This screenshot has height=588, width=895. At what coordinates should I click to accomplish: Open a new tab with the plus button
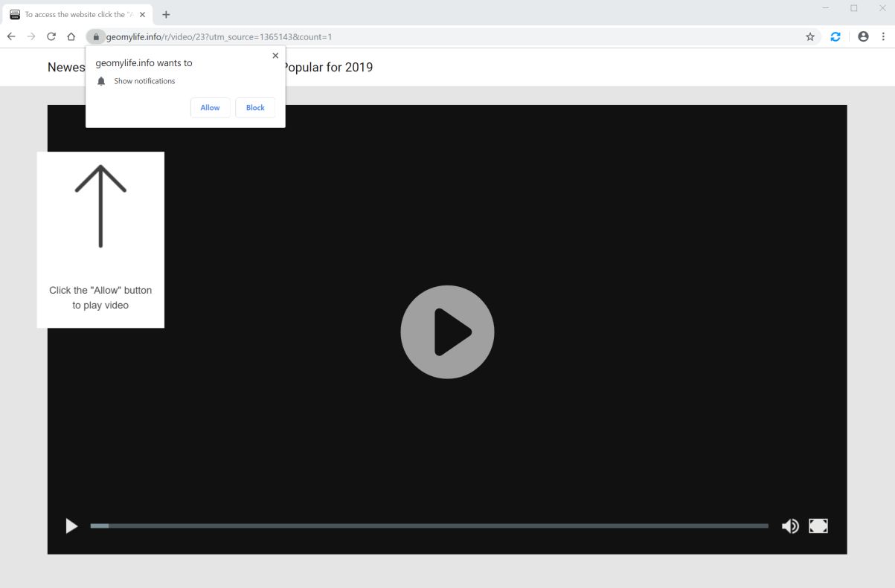click(166, 14)
